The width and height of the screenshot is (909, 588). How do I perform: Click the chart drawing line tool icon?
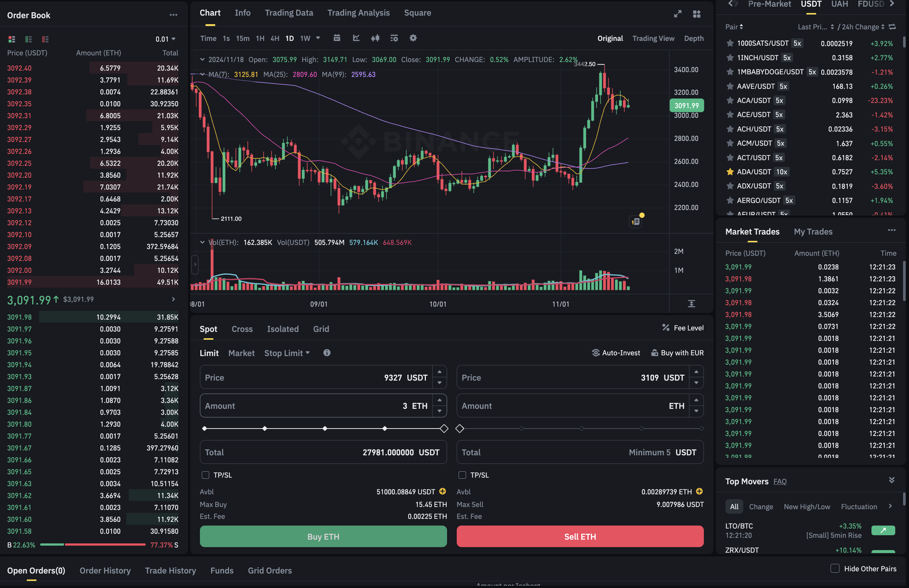[x=356, y=38]
